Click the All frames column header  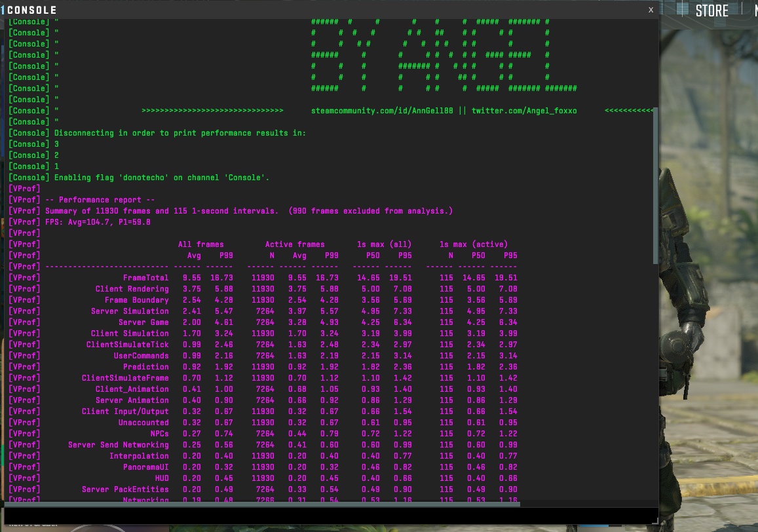[x=200, y=244]
